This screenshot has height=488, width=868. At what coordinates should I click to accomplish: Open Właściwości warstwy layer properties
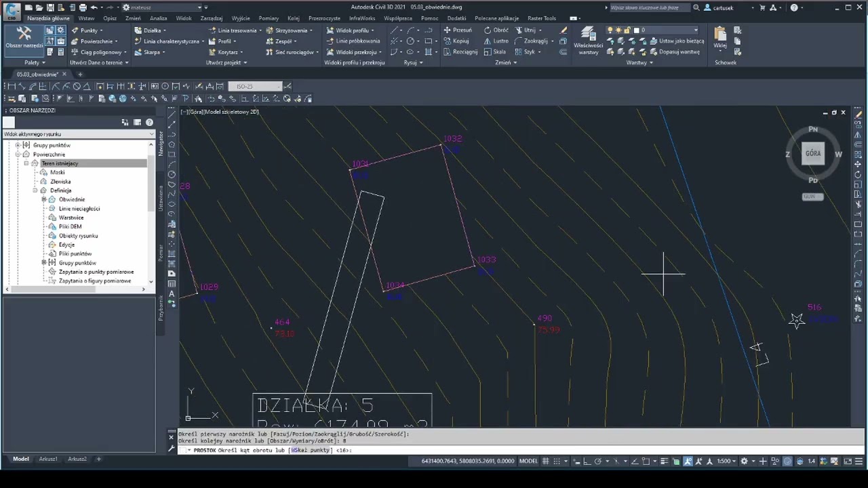pyautogui.click(x=588, y=41)
